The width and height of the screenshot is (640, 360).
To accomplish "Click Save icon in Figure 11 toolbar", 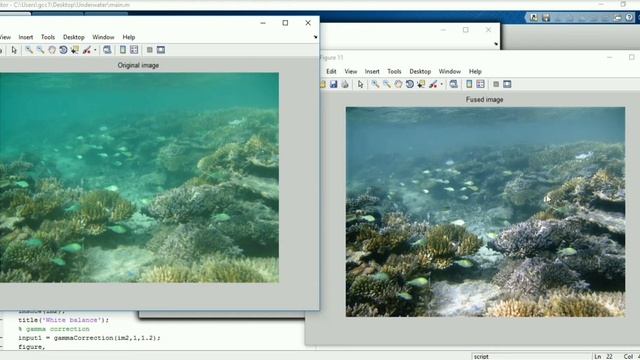I will pyautogui.click(x=333, y=84).
